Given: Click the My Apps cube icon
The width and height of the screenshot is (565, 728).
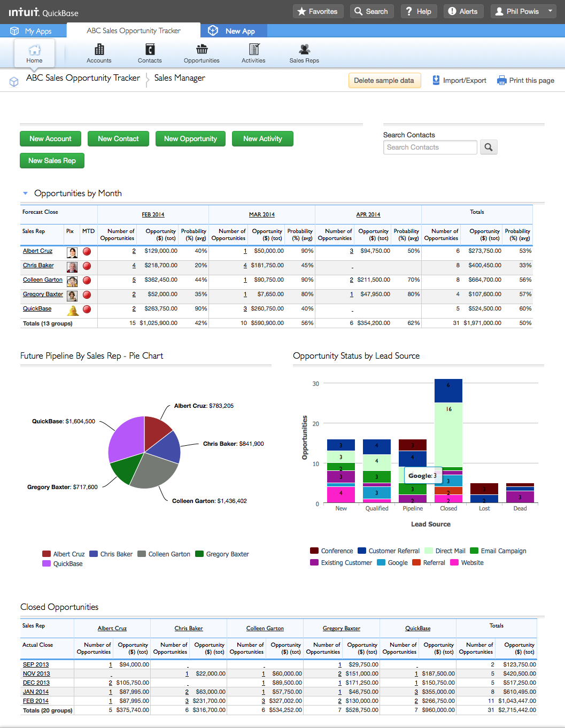Looking at the screenshot, I should tap(14, 31).
